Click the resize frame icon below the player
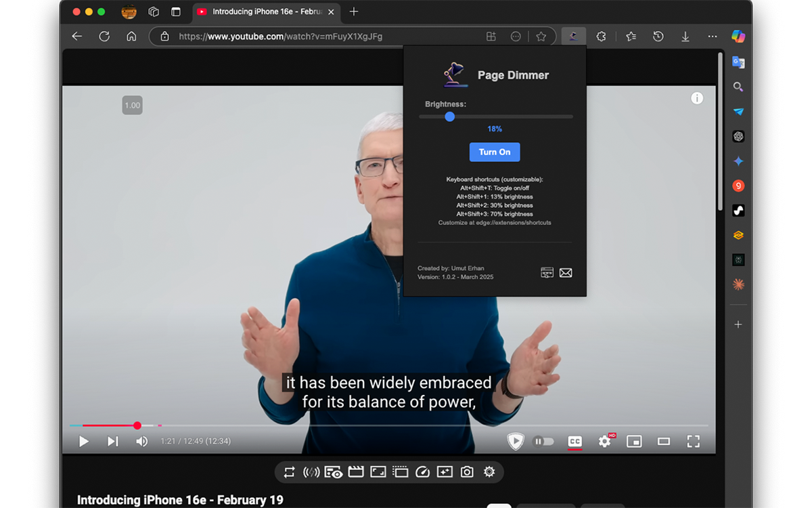Screen dimensions: 812x508 click(378, 472)
